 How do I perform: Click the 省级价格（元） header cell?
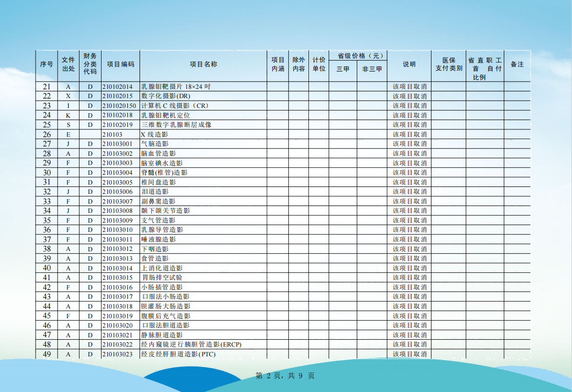[358, 56]
